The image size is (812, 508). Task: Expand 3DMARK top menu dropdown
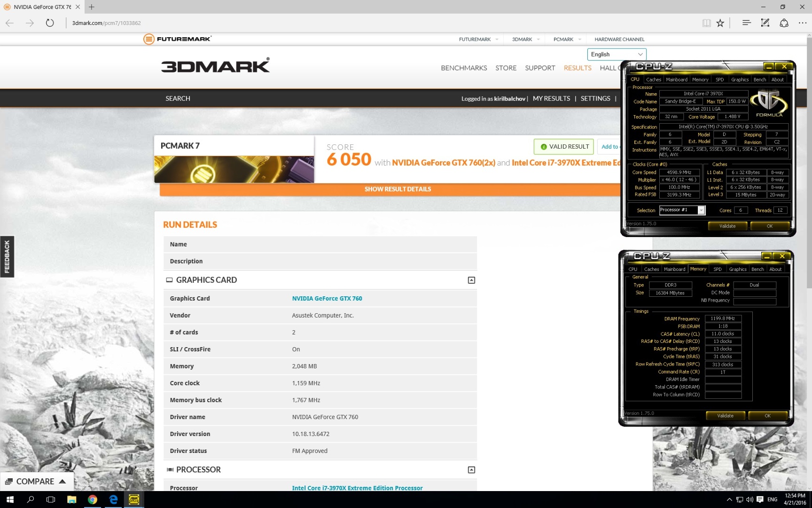(x=538, y=40)
